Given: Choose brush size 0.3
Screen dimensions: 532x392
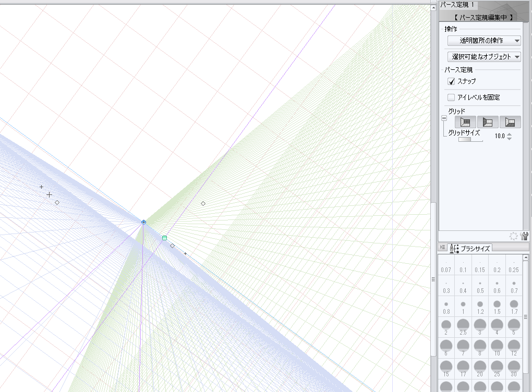Looking at the screenshot, I should click(446, 286).
